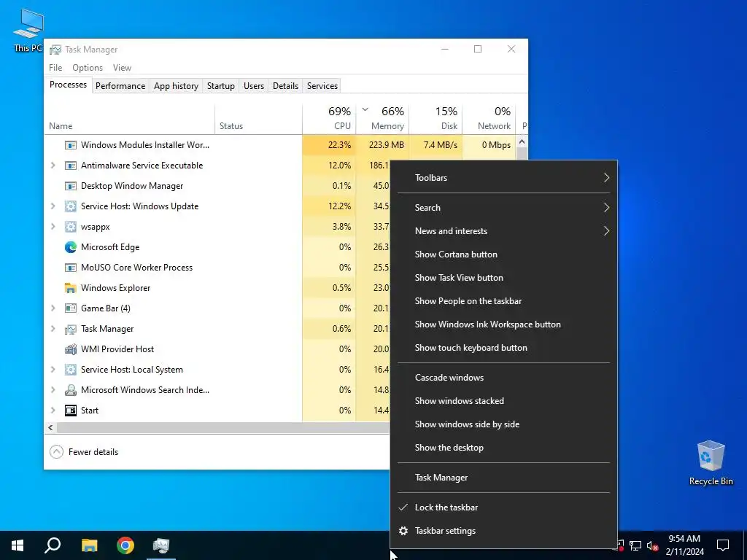747x560 pixels.
Task: Click vertical scrollbar up arrow
Action: tap(522, 141)
